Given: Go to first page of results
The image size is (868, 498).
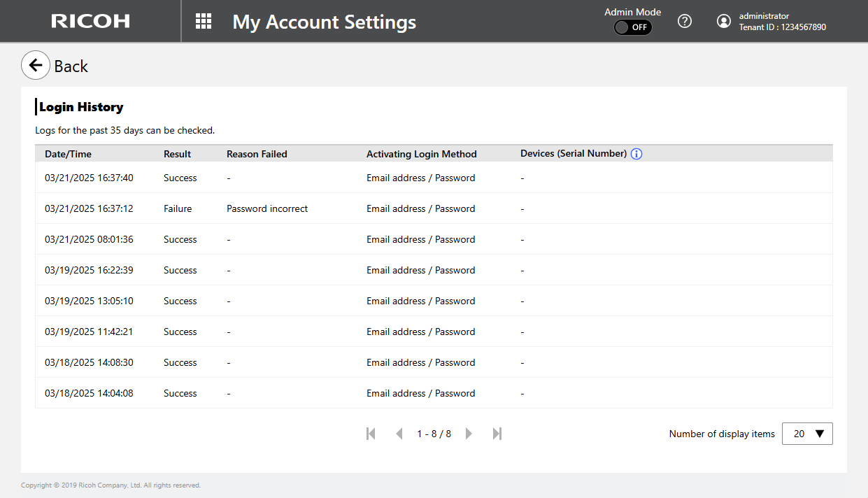Looking at the screenshot, I should 371,434.
